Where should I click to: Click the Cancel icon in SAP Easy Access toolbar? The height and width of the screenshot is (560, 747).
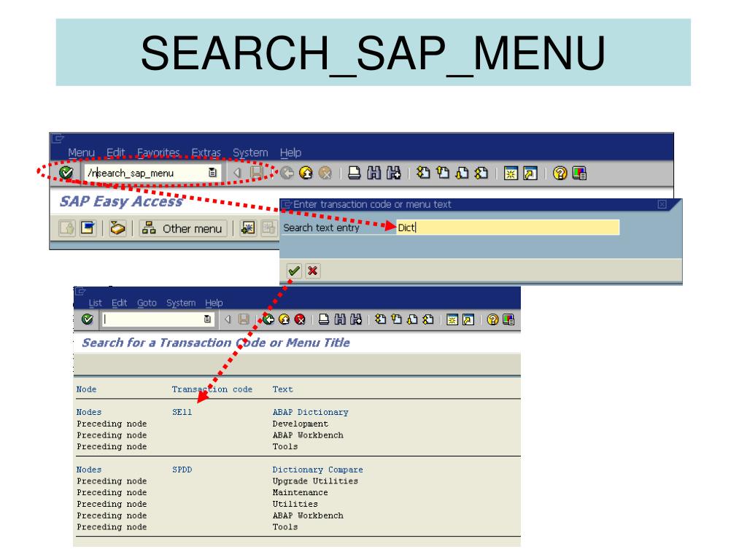tap(325, 173)
